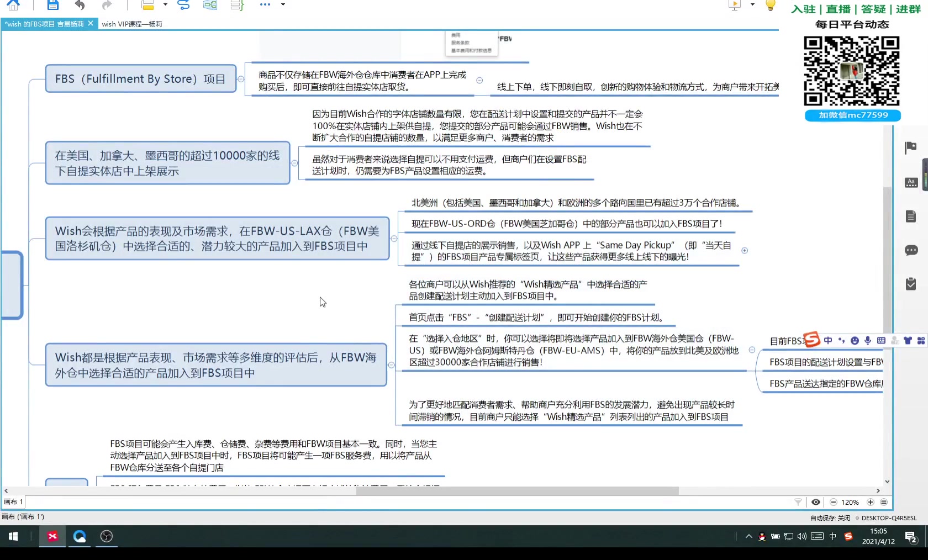Collapse Wish会根据产品的表现及市场需求 branch
Screen dimensions: 928x560
pyautogui.click(x=394, y=239)
